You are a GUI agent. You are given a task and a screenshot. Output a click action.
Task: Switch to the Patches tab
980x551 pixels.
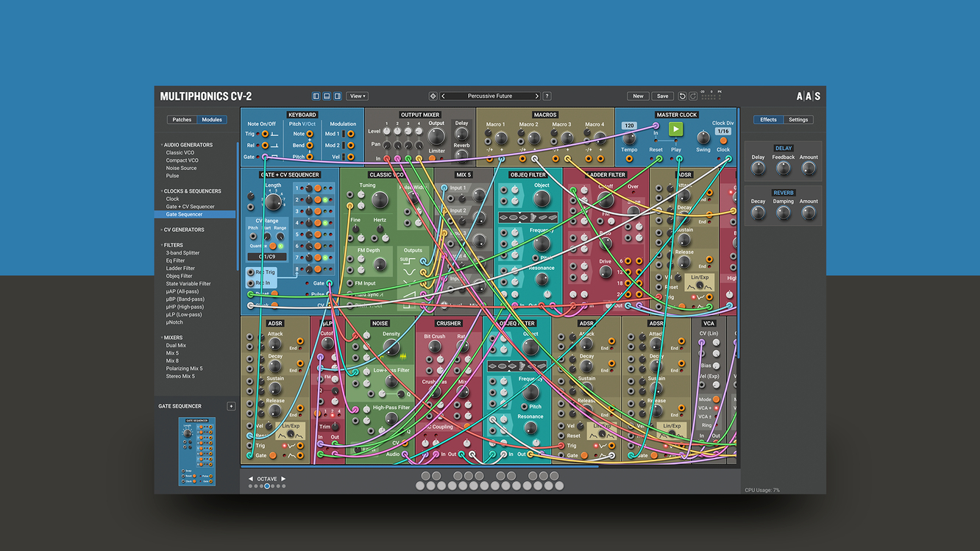[182, 120]
